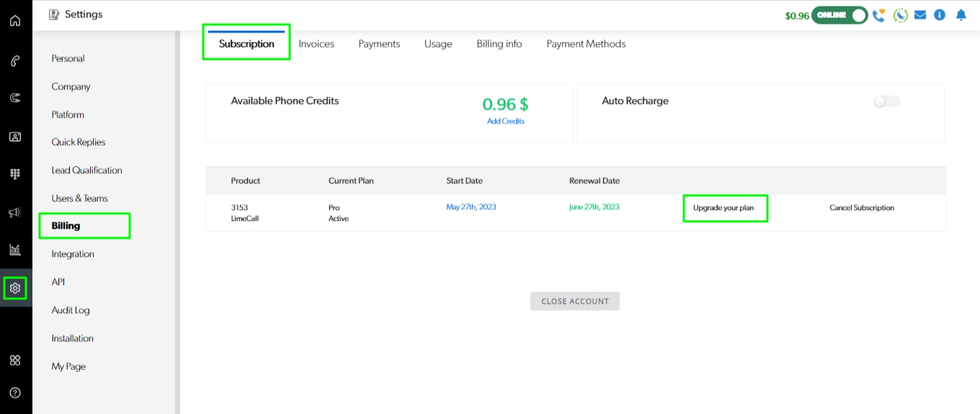The image size is (980, 414).
Task: Click the four-circle apps icon in sidebar
Action: 15,360
